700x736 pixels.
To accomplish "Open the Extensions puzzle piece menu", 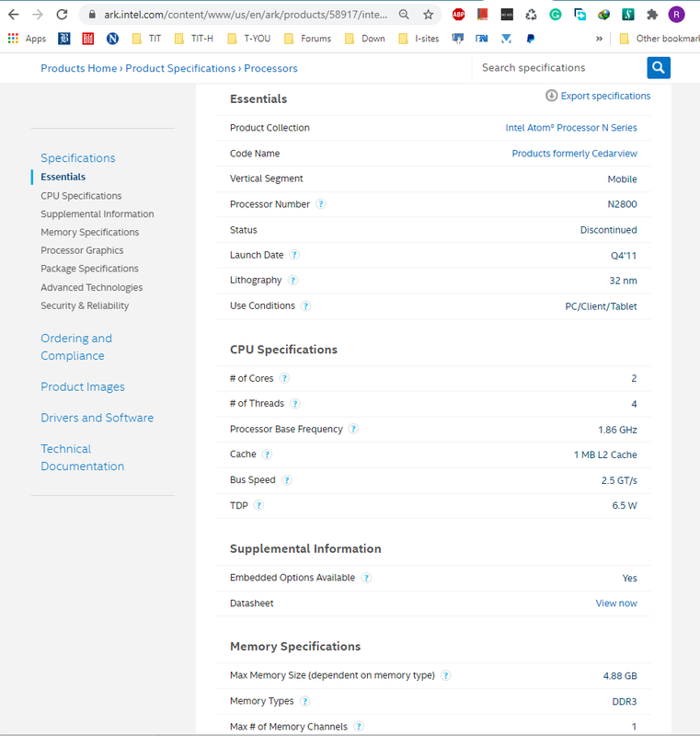I will coord(652,15).
